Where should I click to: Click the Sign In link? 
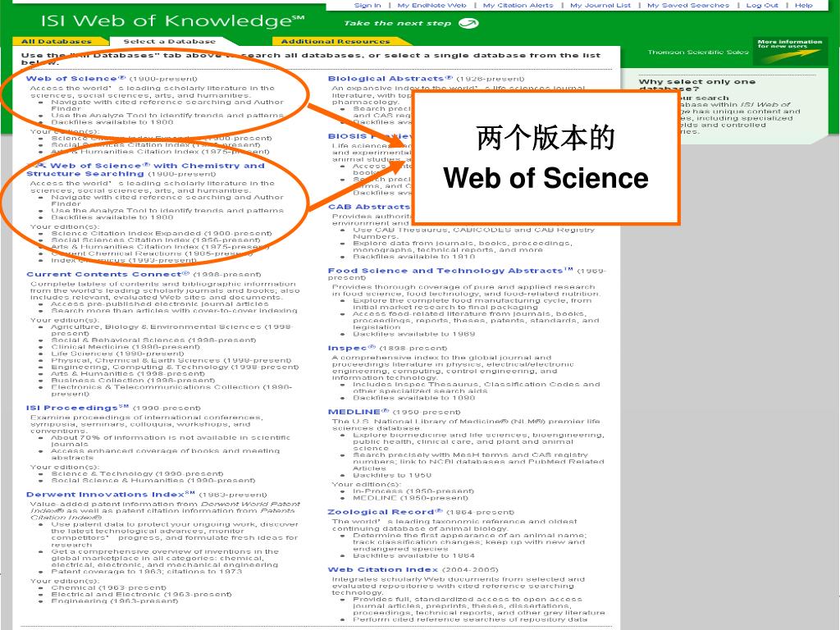(x=367, y=6)
